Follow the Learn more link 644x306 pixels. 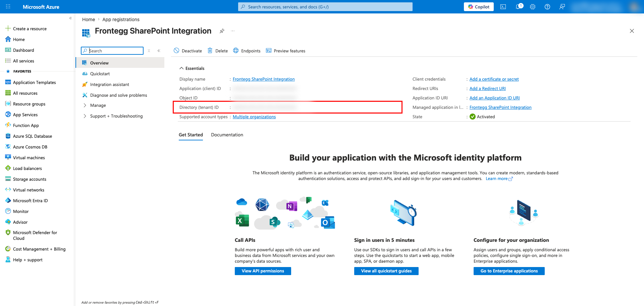(499, 178)
